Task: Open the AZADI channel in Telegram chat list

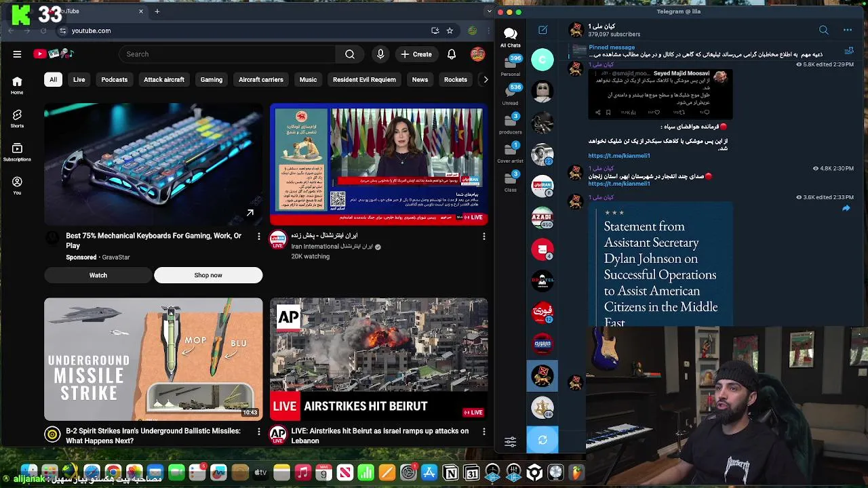Action: [542, 218]
